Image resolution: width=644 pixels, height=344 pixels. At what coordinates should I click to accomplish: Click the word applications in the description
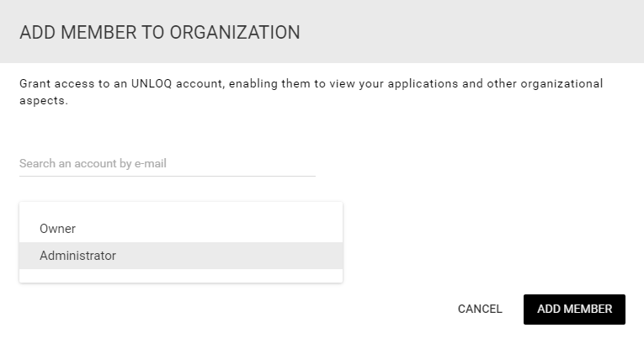click(x=423, y=84)
